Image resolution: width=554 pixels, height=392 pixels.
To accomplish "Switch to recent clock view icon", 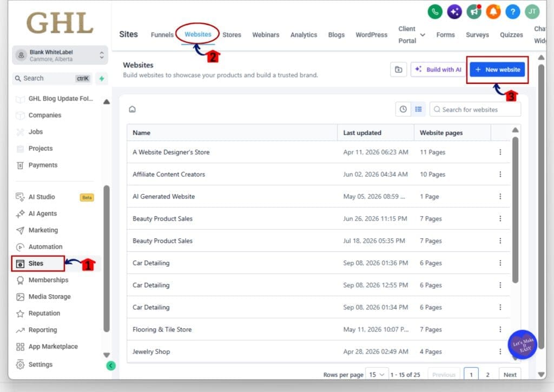I will pos(403,109).
